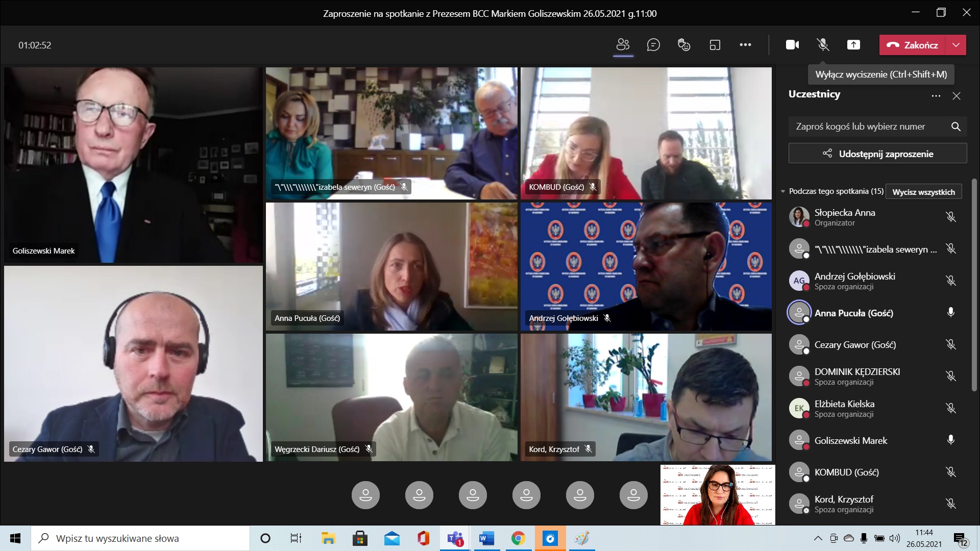This screenshot has height=551, width=980.
Task: Show hidden system tray icons
Action: [x=818, y=538]
